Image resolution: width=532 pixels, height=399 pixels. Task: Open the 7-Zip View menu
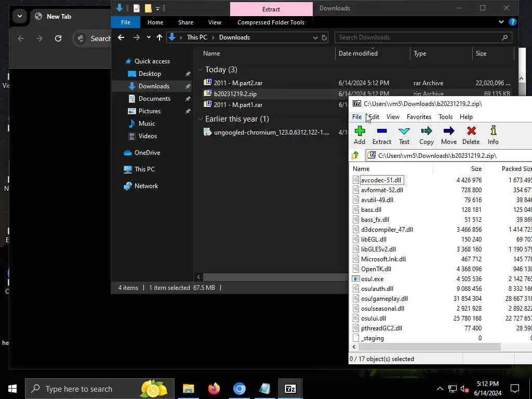(393, 117)
